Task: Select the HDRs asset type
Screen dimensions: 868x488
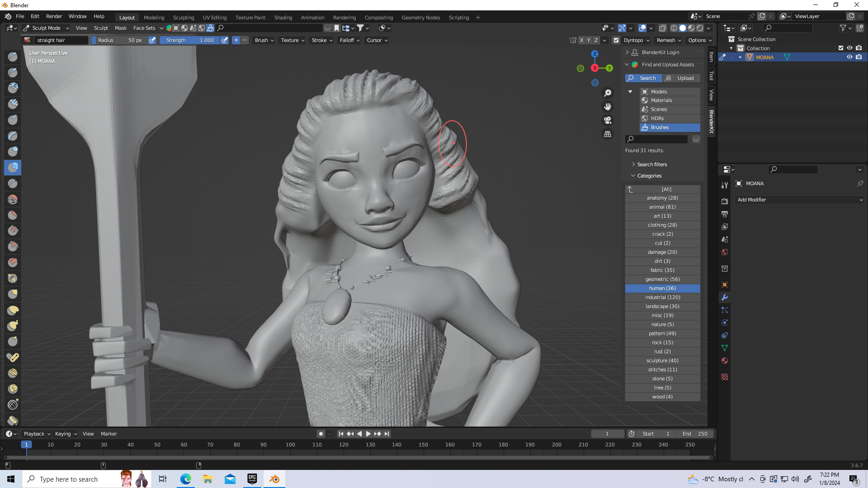Action: 670,118
